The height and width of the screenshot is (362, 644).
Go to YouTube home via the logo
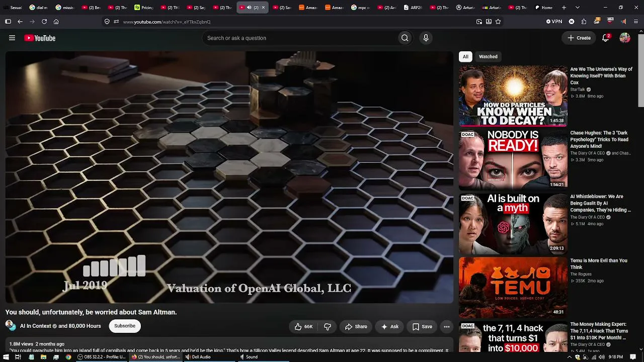(x=40, y=38)
